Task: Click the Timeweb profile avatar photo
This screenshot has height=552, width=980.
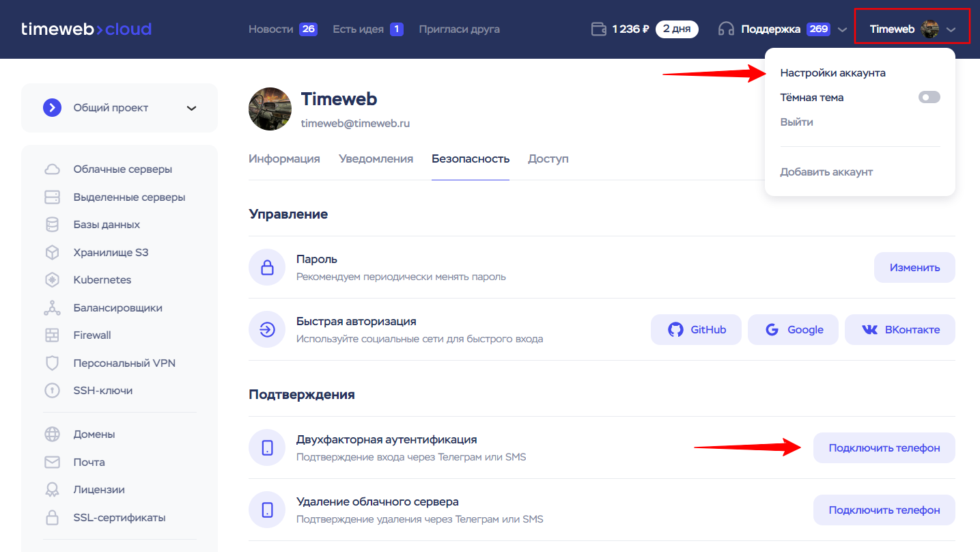Action: point(270,109)
